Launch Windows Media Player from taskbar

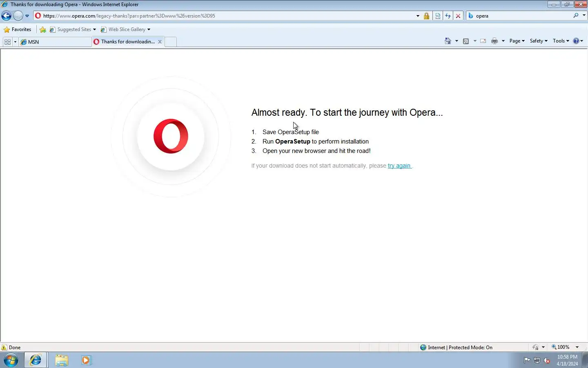[86, 360]
